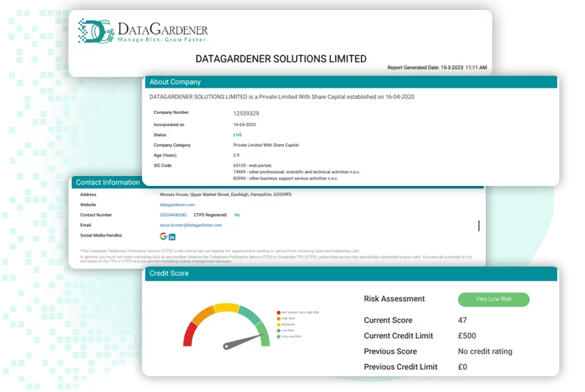
Task: Click the CTPS footnote disclaimer text
Action: (x=276, y=256)
